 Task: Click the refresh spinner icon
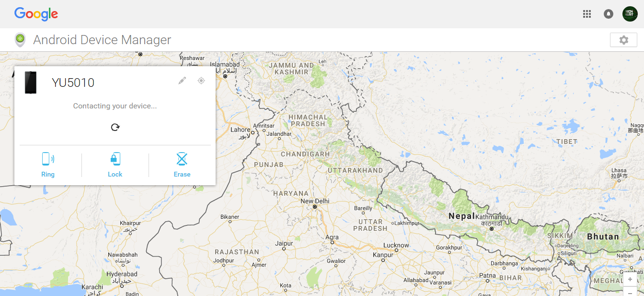[115, 127]
